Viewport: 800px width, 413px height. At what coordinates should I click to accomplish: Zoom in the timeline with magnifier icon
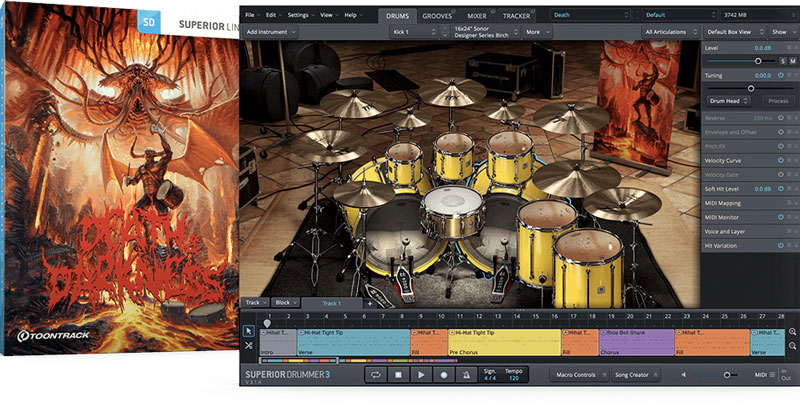(x=792, y=331)
